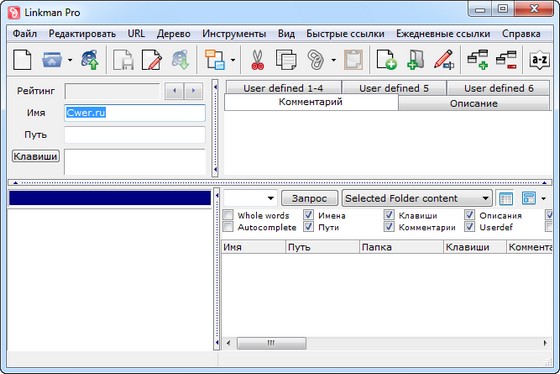Click the Клавиши button
The height and width of the screenshot is (374, 560).
(35, 156)
